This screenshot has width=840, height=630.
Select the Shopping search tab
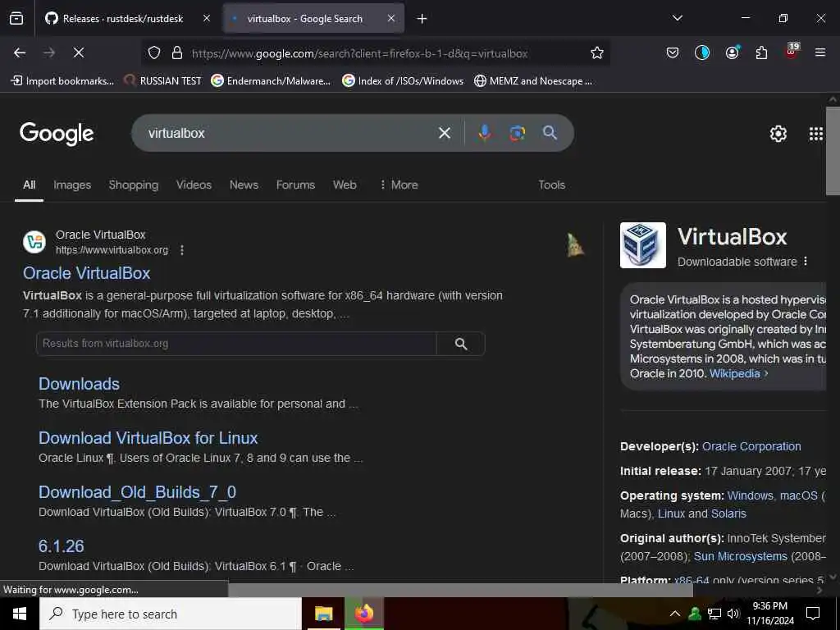point(134,185)
